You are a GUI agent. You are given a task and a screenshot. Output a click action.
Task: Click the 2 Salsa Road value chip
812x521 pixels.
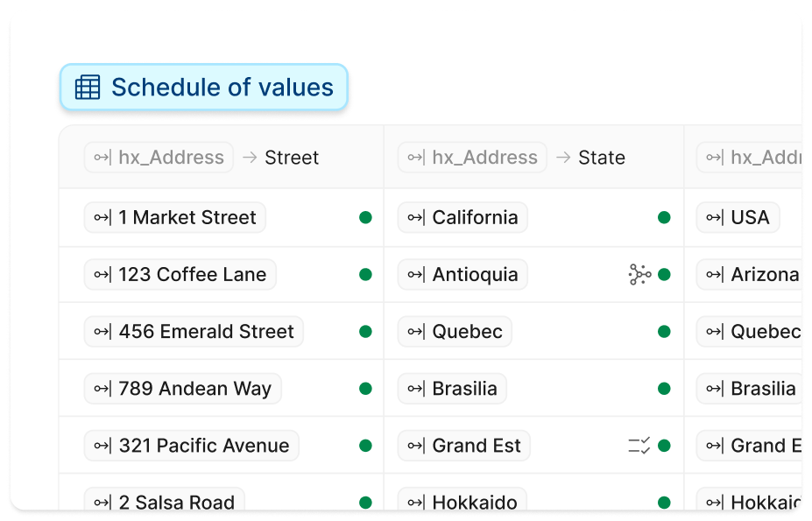164,502
